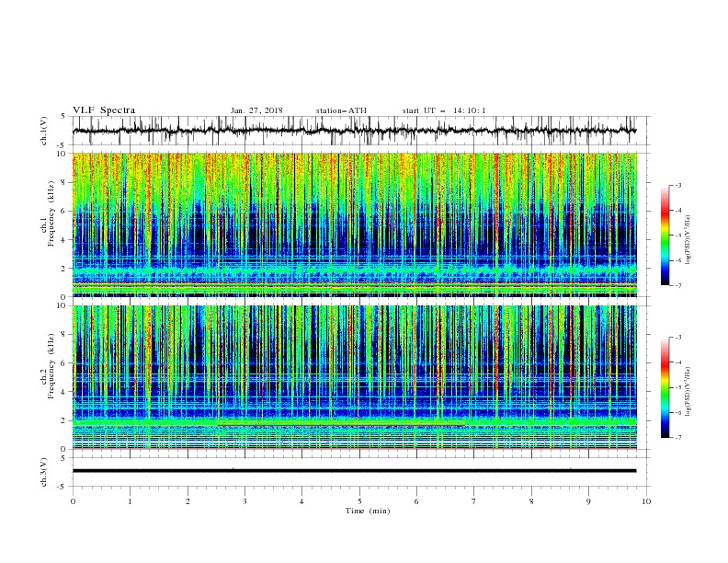Click the upper color scale bar for ch.1
The height and width of the screenshot is (563, 728).
[x=665, y=235]
